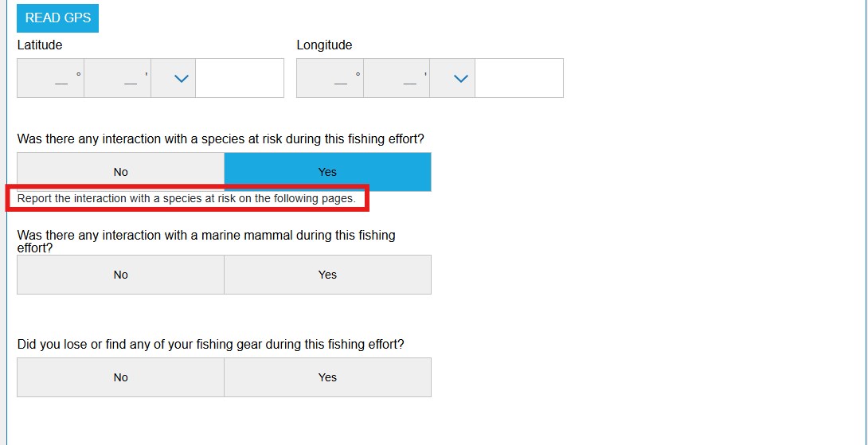This screenshot has width=868, height=445.
Task: Click the Latitude label text
Action: pyautogui.click(x=40, y=45)
